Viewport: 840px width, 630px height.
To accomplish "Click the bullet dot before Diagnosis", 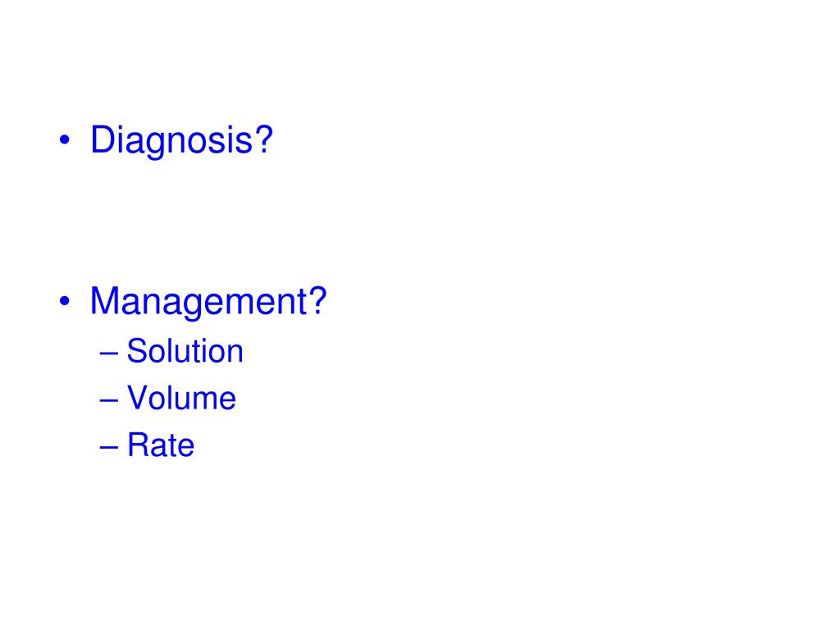I will (x=65, y=140).
